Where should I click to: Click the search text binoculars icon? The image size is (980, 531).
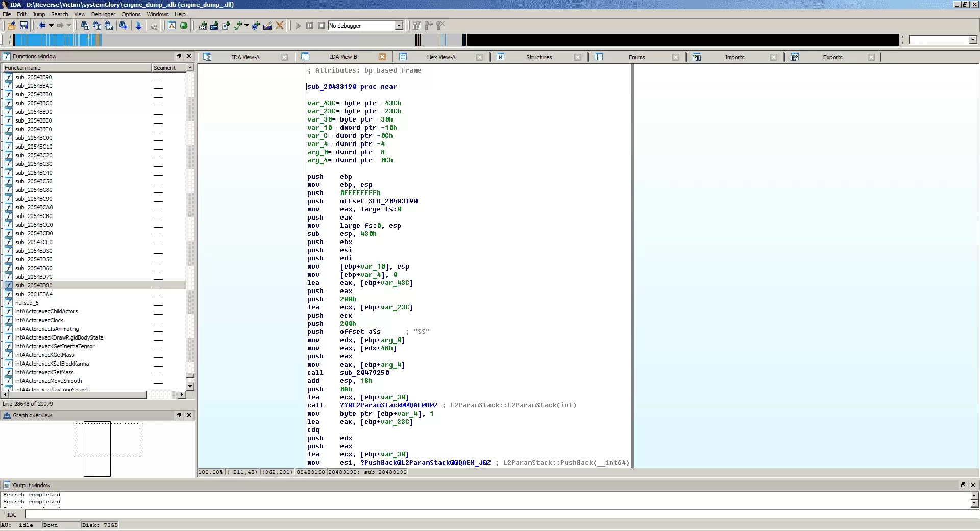(97, 26)
